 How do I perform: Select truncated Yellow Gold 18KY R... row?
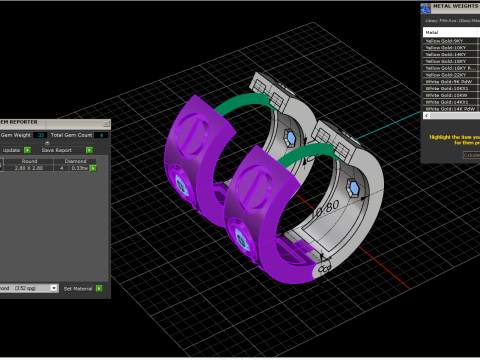coord(451,68)
